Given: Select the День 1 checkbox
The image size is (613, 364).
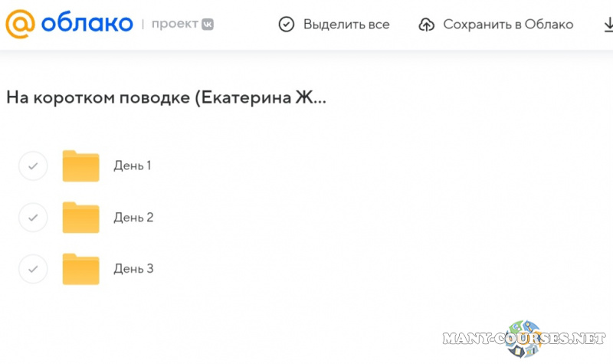Looking at the screenshot, I should (x=33, y=166).
